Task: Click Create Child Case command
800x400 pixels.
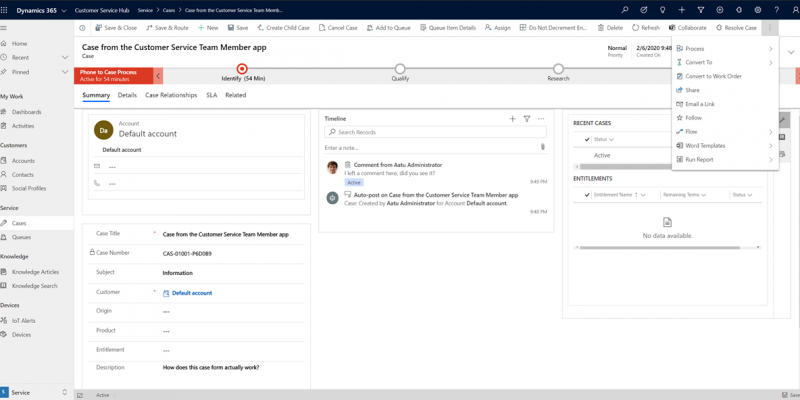Action: pyautogui.click(x=284, y=28)
